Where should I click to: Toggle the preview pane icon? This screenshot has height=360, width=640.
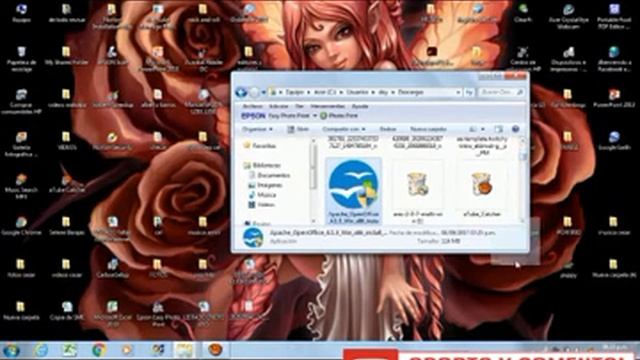pyautogui.click(x=498, y=129)
